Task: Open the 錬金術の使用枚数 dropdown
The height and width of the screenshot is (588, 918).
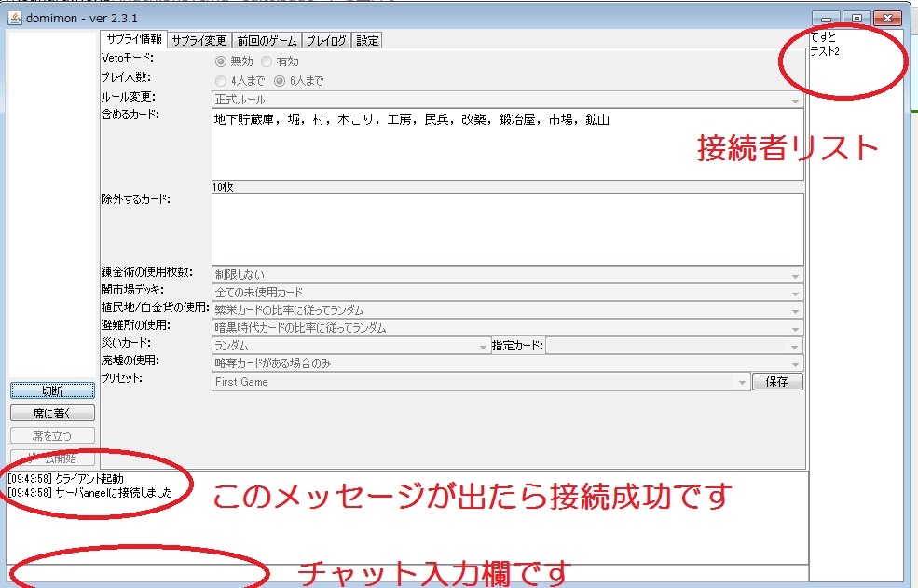Action: (507, 274)
